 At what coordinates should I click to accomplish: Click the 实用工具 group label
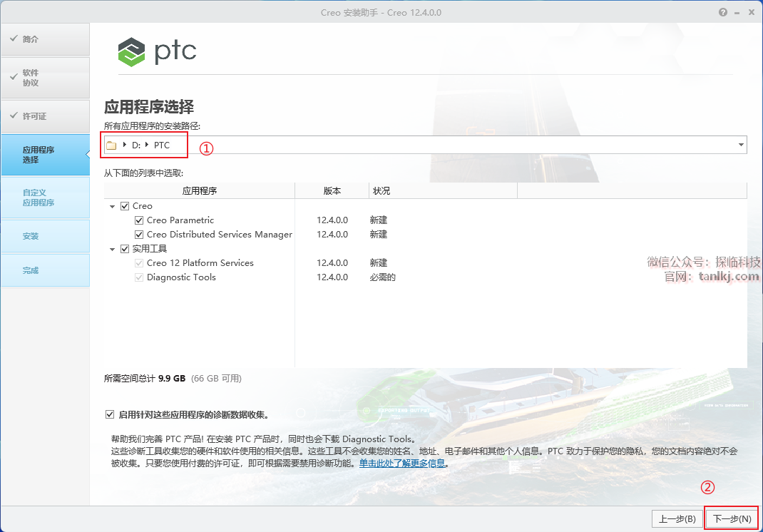150,249
